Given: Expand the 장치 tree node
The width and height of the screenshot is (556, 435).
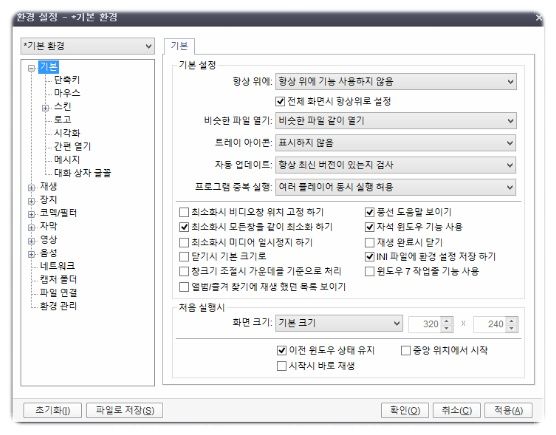Looking at the screenshot, I should (x=32, y=201).
